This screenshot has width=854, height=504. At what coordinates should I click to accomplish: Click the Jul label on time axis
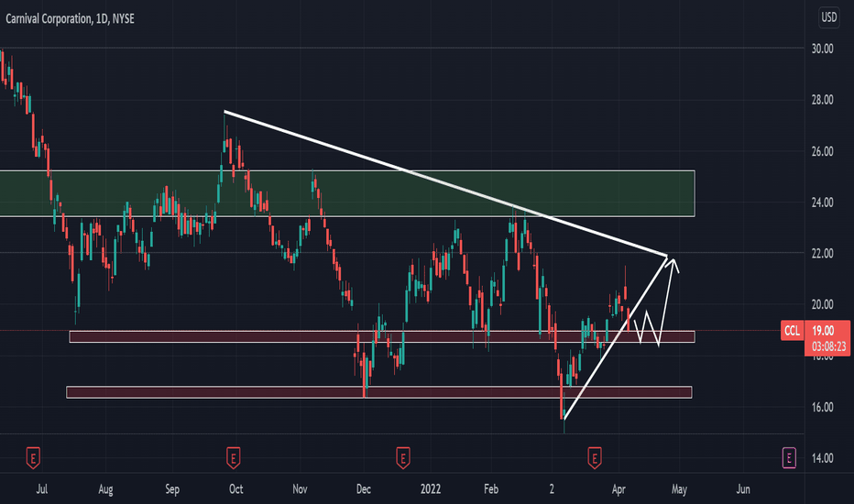[x=42, y=488]
